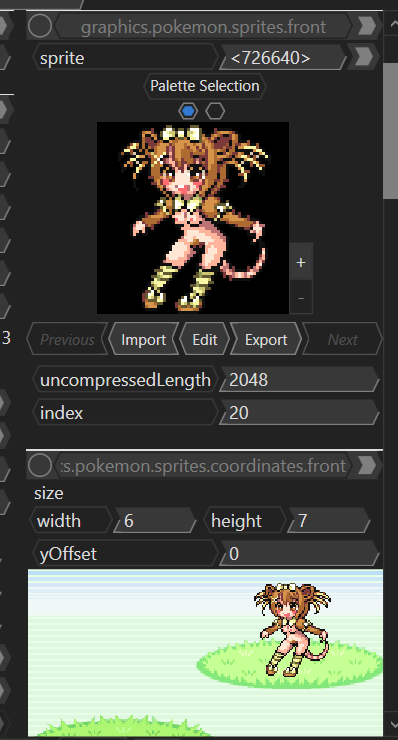Click the sprite pointer field <726640>
Viewport: 398px width, 740px height.
[x=284, y=58]
